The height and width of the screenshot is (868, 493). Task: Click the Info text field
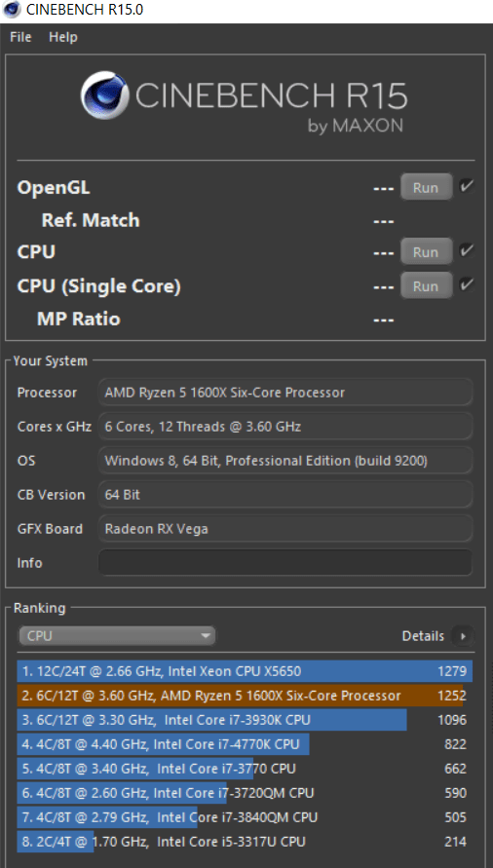tap(285, 563)
